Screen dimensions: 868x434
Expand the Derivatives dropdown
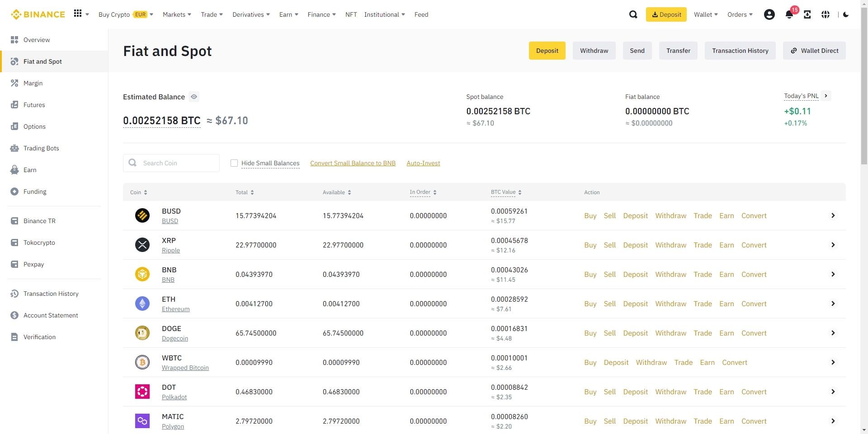click(251, 14)
